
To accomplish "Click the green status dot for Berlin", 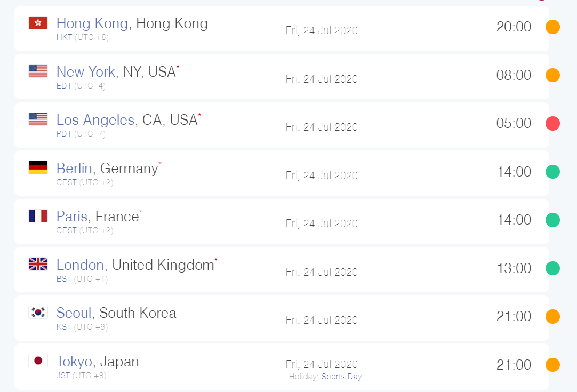I will tap(552, 172).
